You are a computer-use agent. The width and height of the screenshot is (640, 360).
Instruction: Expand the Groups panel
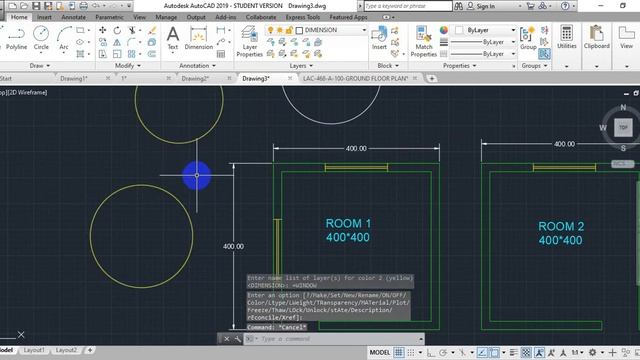(534, 65)
